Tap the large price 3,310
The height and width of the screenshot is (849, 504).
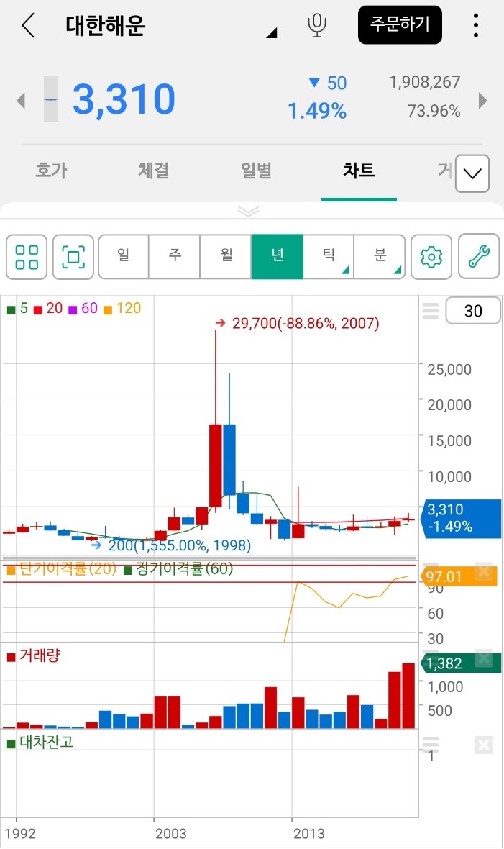[124, 99]
